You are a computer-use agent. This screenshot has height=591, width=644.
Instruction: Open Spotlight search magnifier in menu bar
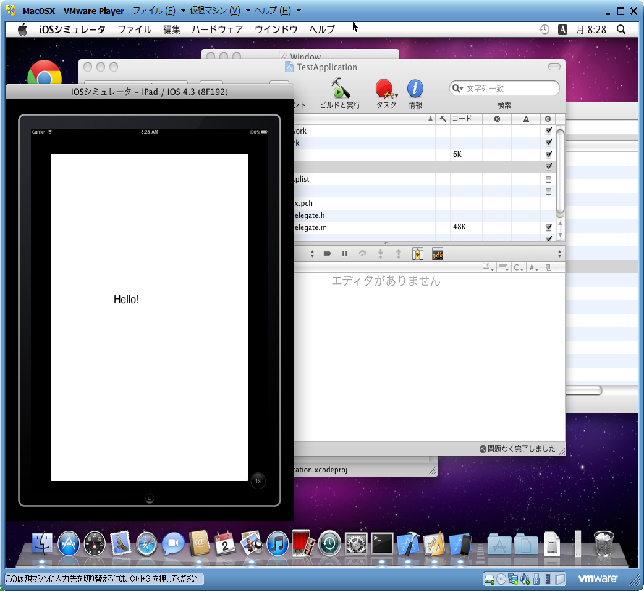(621, 29)
